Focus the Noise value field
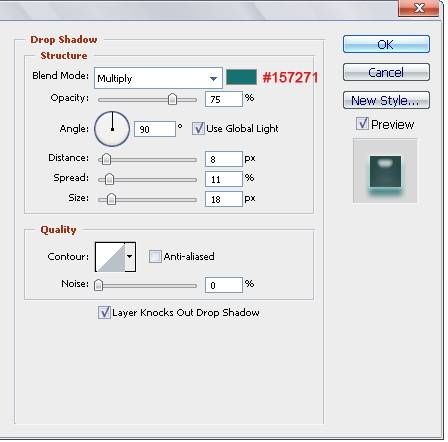This screenshot has width=448, height=442. 224,285
